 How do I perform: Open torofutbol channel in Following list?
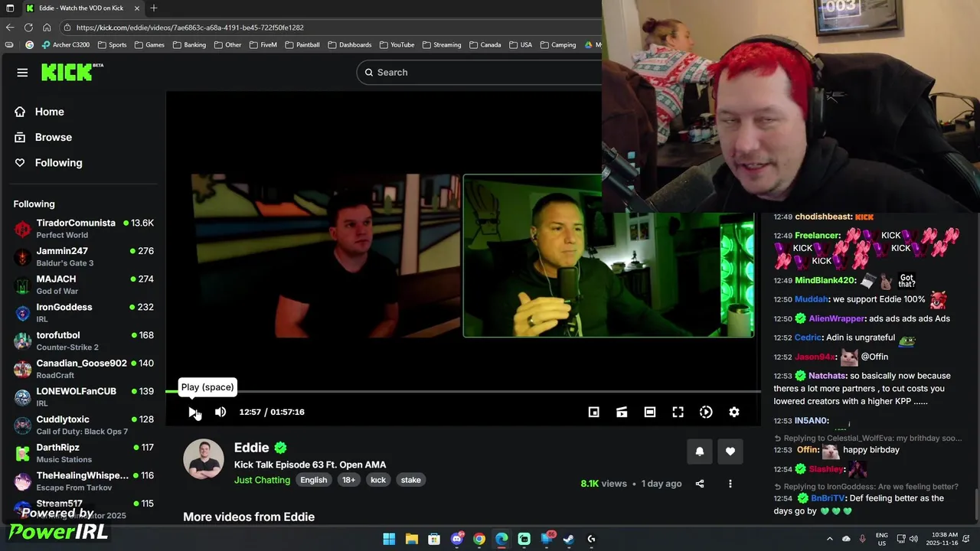pyautogui.click(x=83, y=341)
